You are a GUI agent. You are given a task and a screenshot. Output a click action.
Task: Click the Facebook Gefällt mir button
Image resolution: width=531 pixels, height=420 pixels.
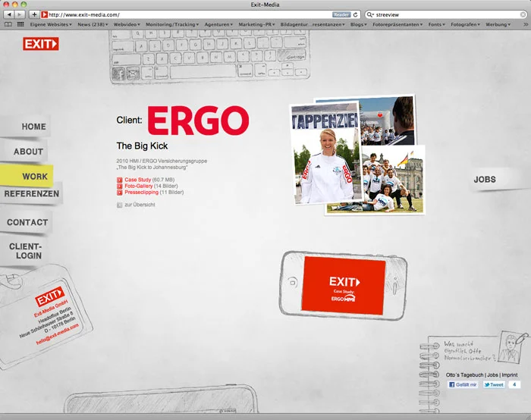[463, 384]
